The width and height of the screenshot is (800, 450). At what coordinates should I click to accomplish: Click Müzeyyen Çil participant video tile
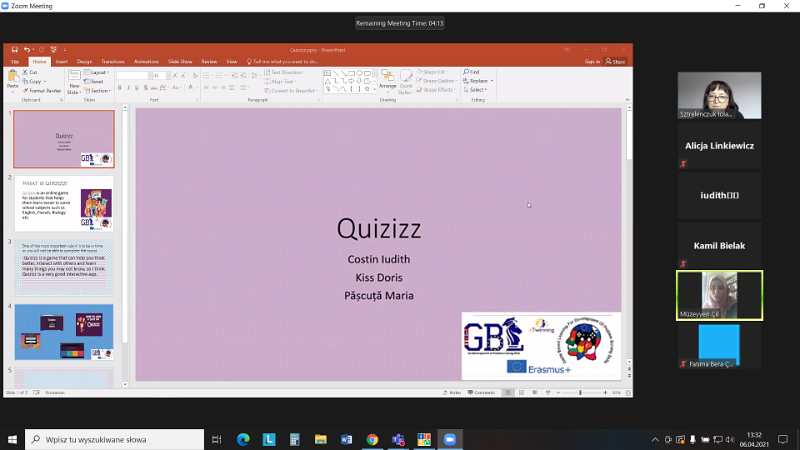click(x=719, y=295)
